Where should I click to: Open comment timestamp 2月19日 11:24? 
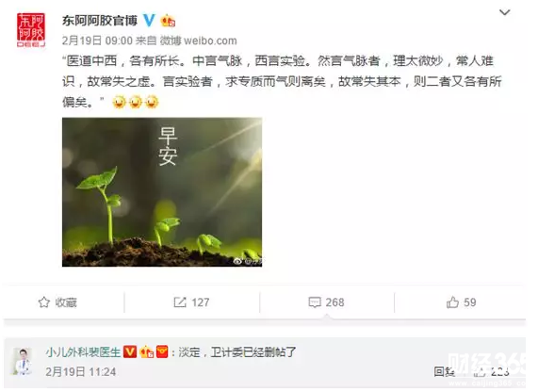81,372
